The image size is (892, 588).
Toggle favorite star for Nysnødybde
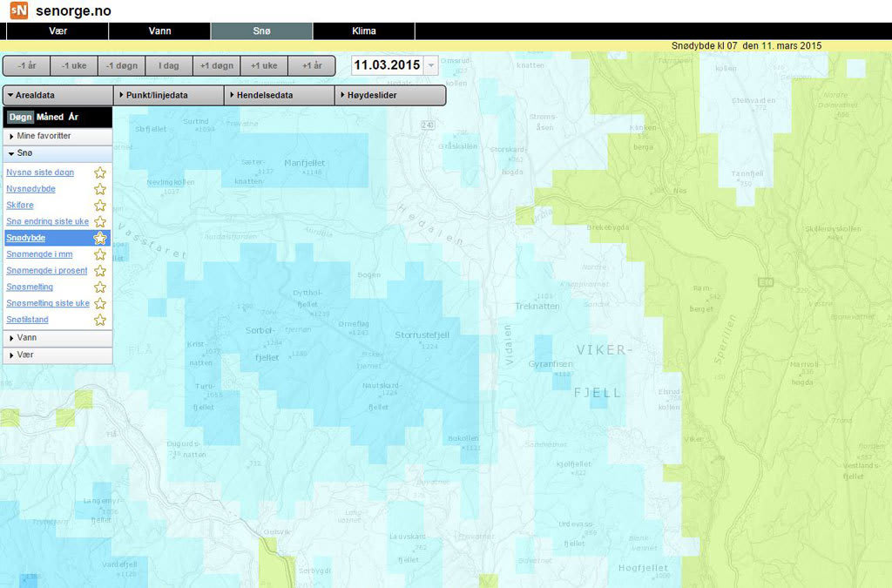[x=100, y=189]
